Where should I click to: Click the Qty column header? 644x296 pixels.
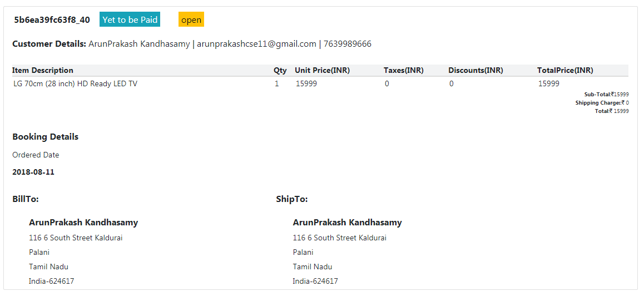tap(280, 71)
